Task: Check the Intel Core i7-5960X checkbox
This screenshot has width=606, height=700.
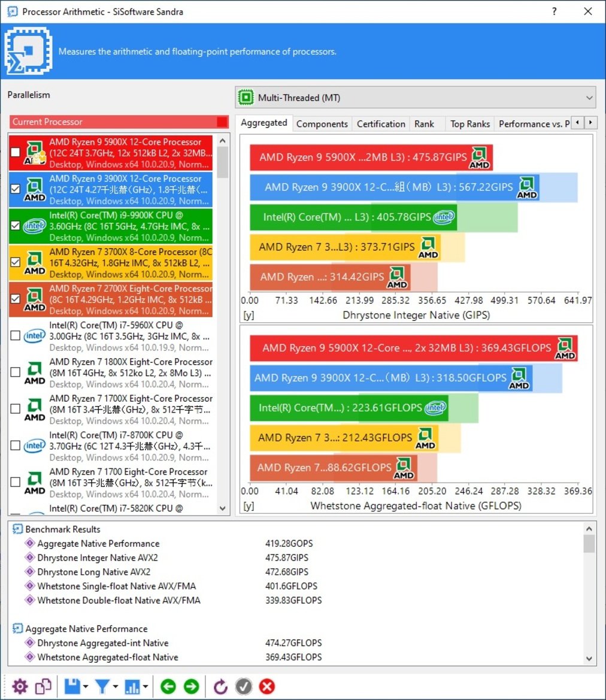Action: pyautogui.click(x=16, y=335)
